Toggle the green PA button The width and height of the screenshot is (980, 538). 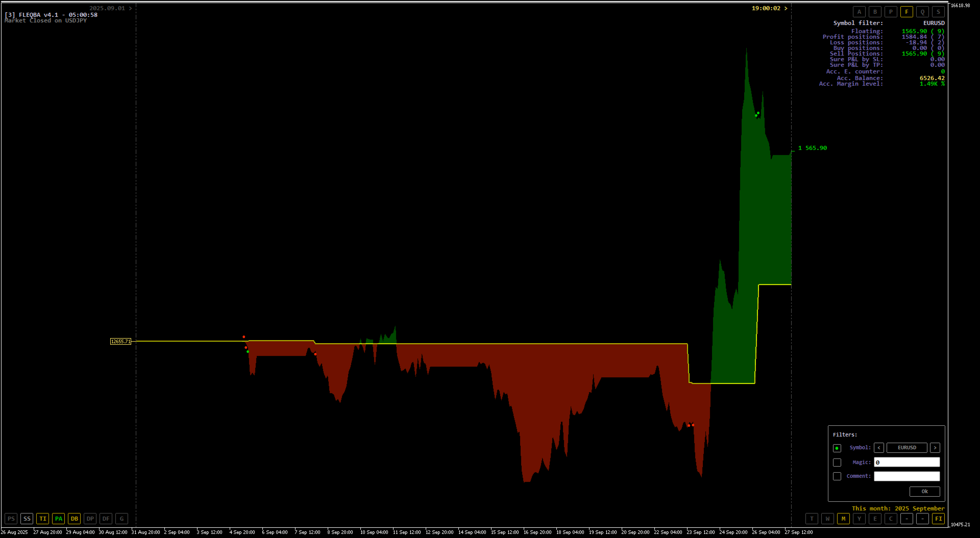(59, 519)
